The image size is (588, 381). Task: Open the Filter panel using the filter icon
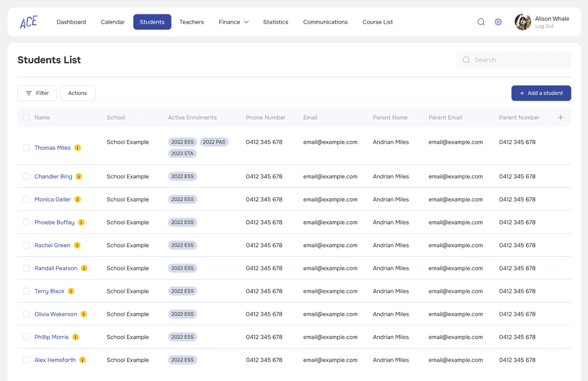[29, 93]
